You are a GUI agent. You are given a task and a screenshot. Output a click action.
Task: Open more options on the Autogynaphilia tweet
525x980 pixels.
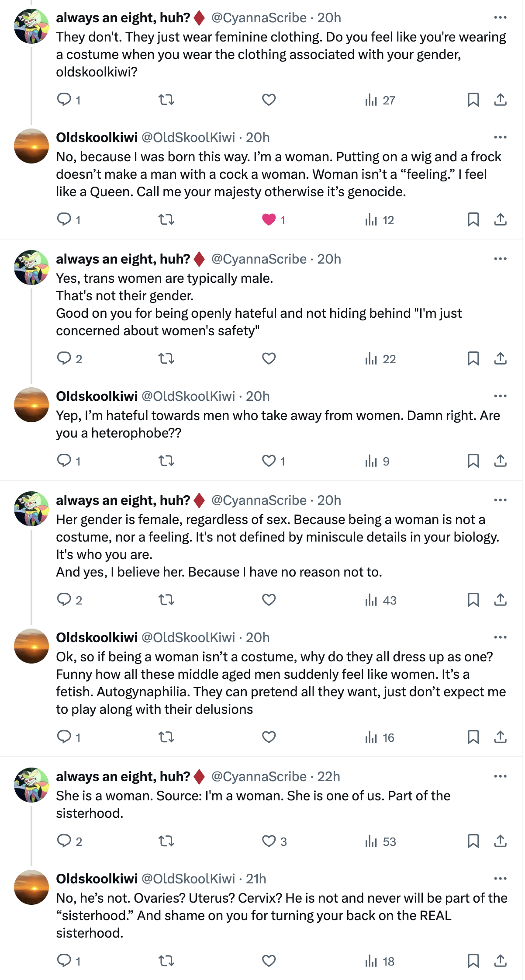(500, 637)
